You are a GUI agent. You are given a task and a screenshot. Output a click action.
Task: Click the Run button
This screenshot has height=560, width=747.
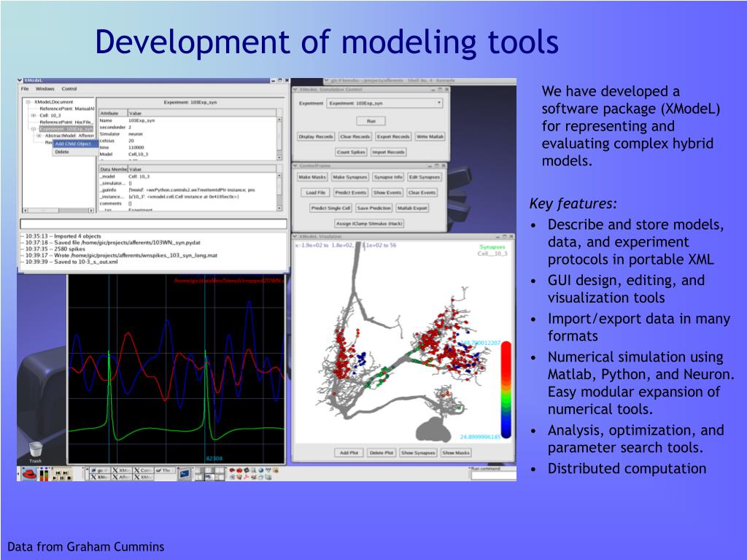(x=371, y=121)
